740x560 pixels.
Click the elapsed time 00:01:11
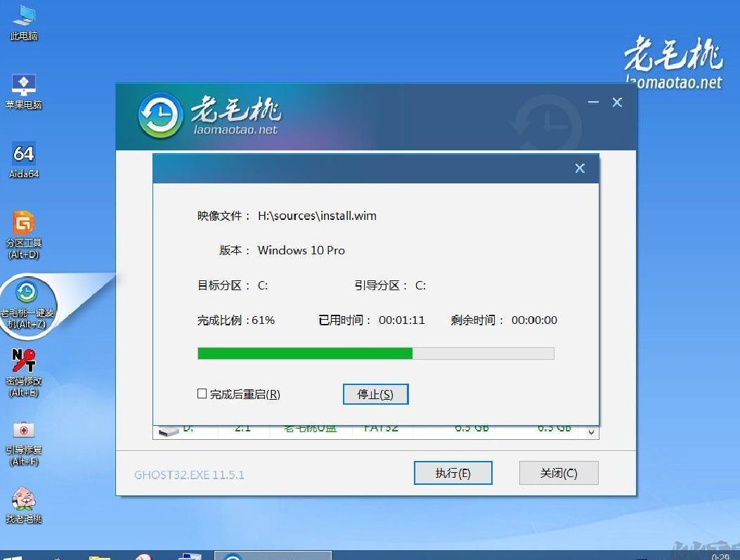[401, 320]
